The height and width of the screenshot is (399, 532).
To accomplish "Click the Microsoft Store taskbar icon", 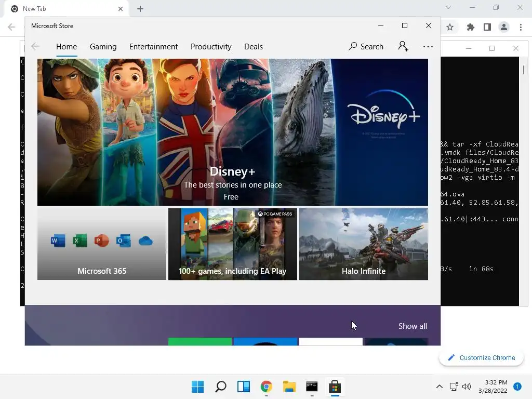I will [x=335, y=387].
